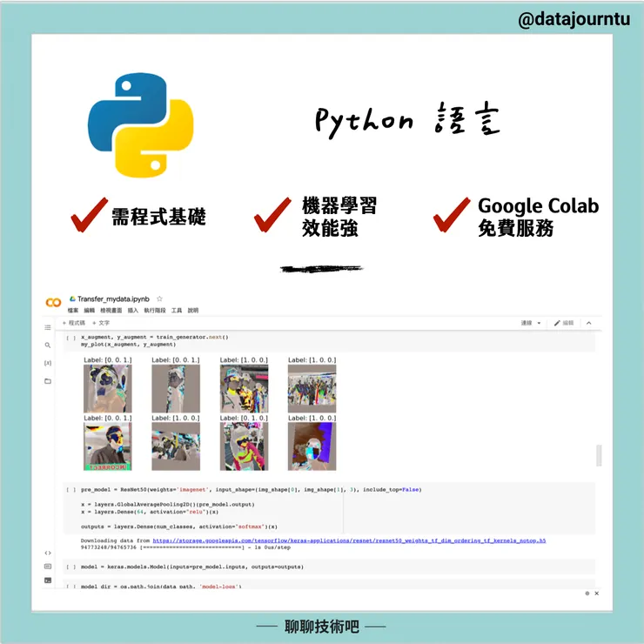Image resolution: width=644 pixels, height=644 pixels.
Task: Open the 編輯 menu in menu bar
Action: click(x=89, y=310)
